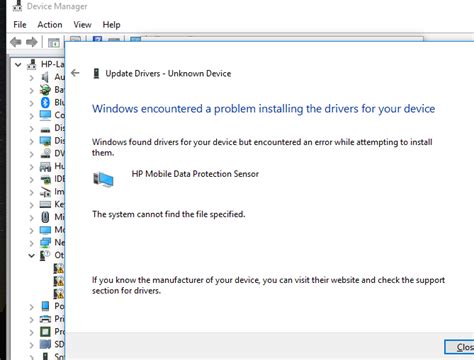Click 'The system cannot find the file specified.' text
Screen dimensions: 474x360
click(169, 214)
